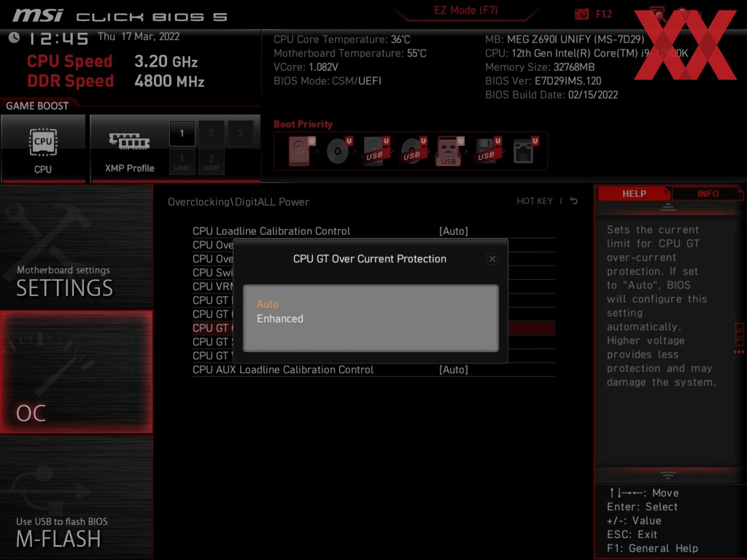Open the INFO tab
Screen dimensions: 747x560
708,194
